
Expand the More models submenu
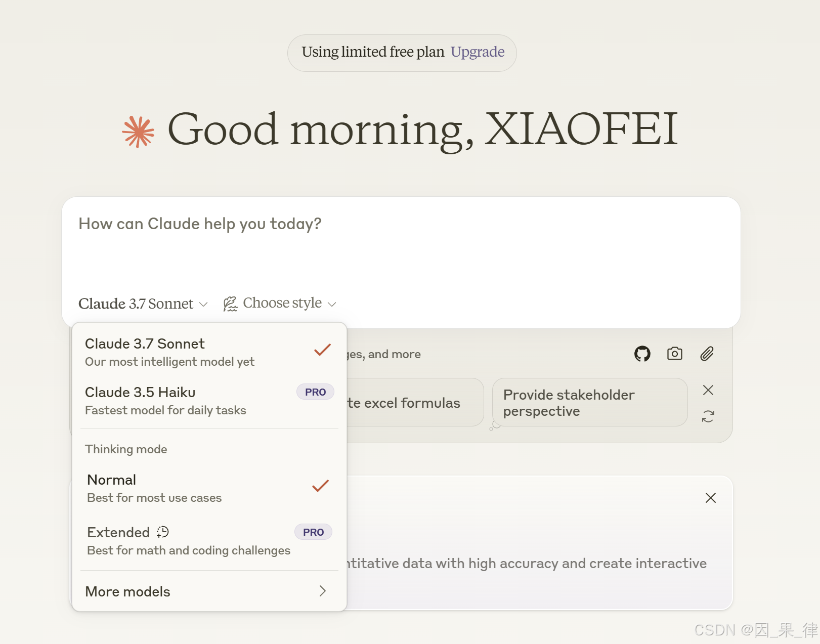pyautogui.click(x=209, y=591)
